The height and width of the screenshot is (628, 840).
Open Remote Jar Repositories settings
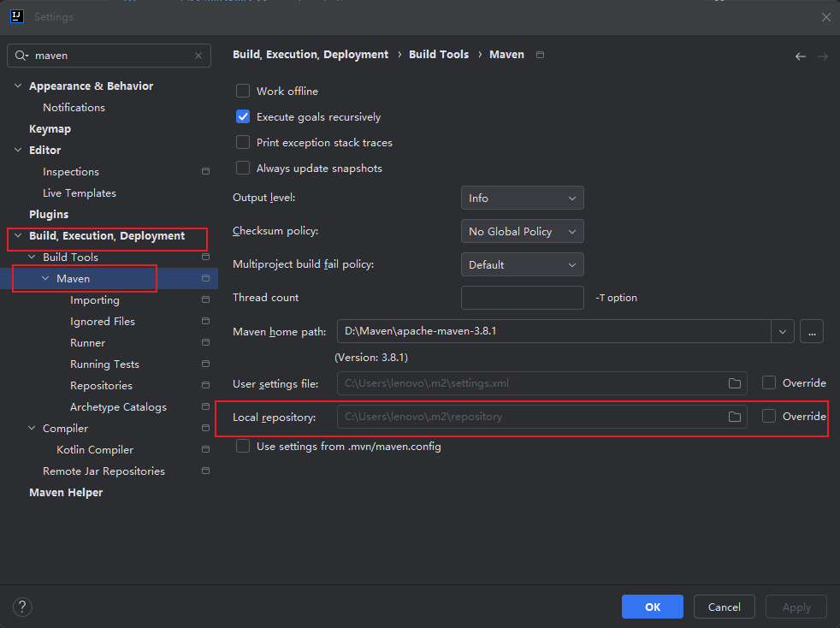click(104, 471)
